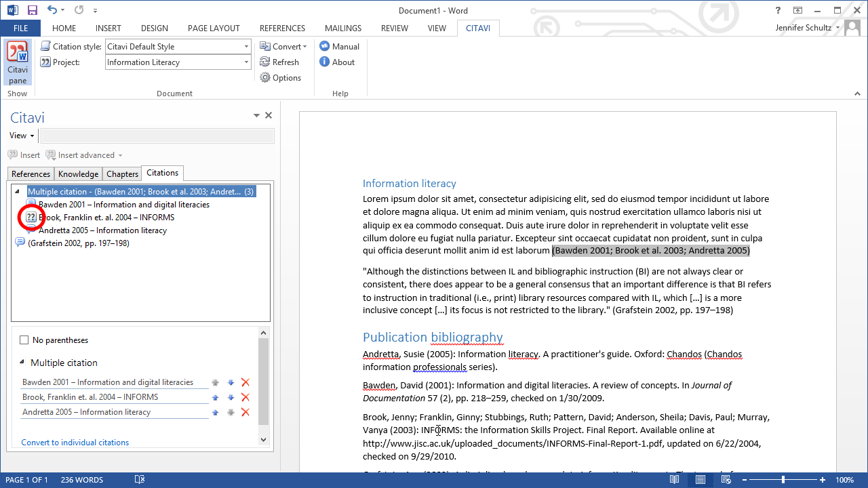This screenshot has width=868, height=488.
Task: Toggle the Citavi pane button
Action: [x=18, y=63]
